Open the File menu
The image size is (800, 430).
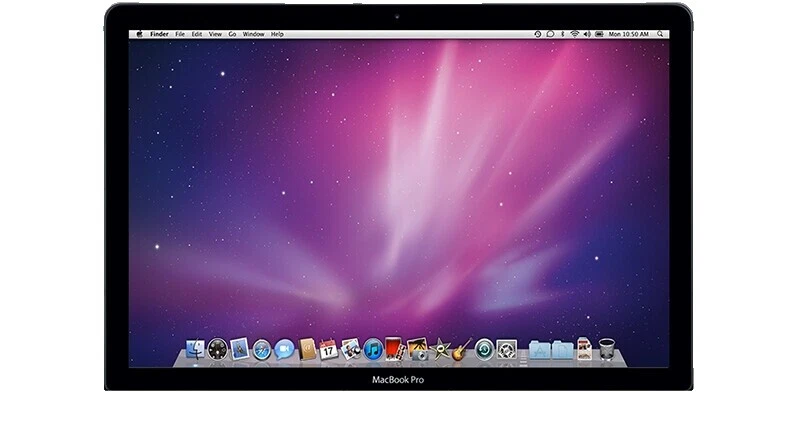pyautogui.click(x=180, y=34)
